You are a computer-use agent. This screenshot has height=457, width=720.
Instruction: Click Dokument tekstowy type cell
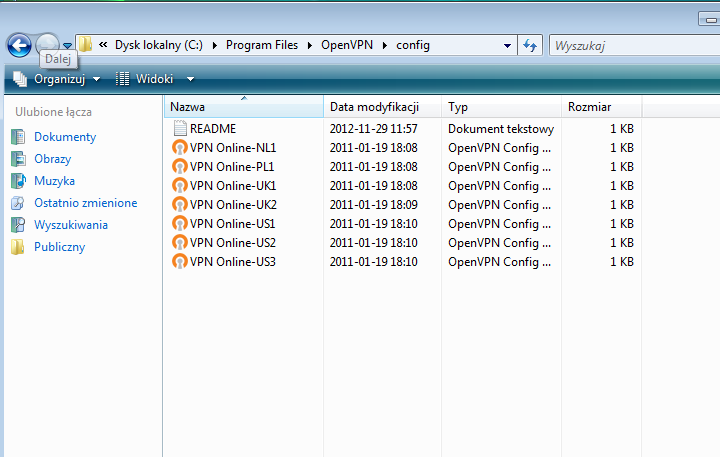501,129
